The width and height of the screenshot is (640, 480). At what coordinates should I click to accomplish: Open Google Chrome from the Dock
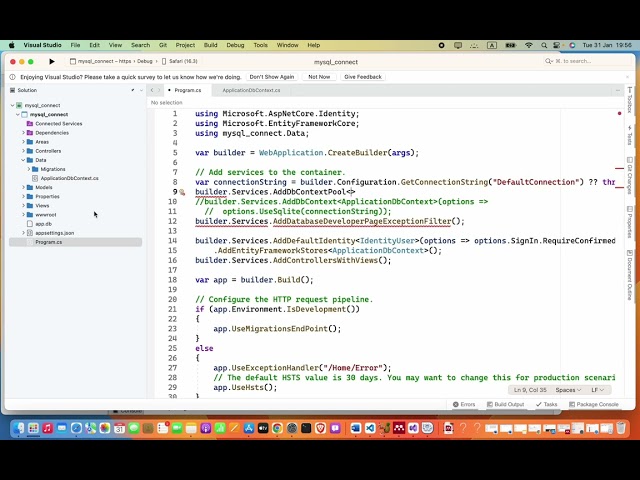277,428
